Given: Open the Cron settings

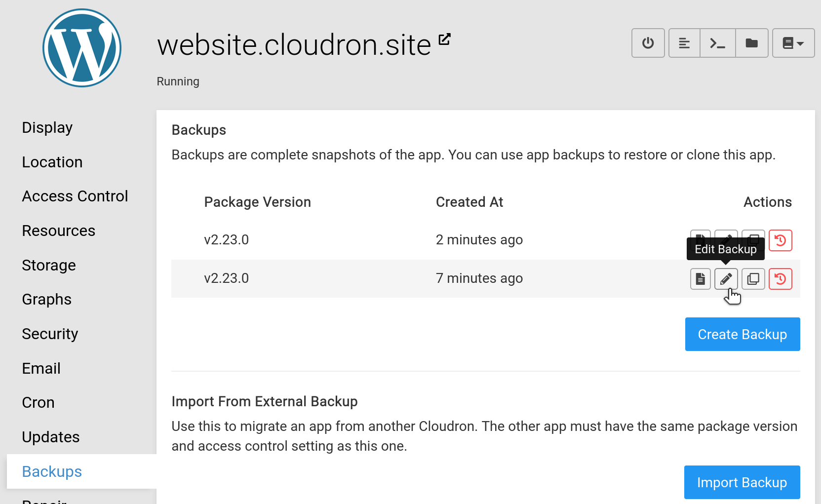Looking at the screenshot, I should coord(38,403).
